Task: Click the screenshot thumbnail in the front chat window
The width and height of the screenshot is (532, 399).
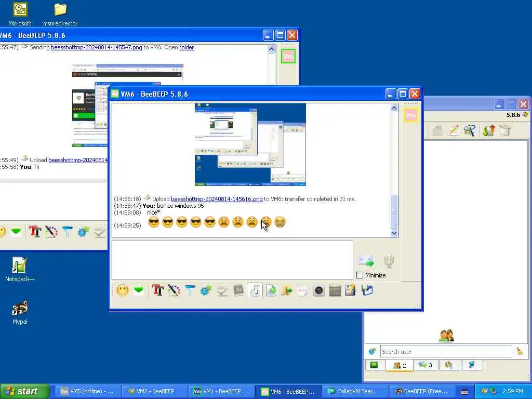Action: [250, 144]
